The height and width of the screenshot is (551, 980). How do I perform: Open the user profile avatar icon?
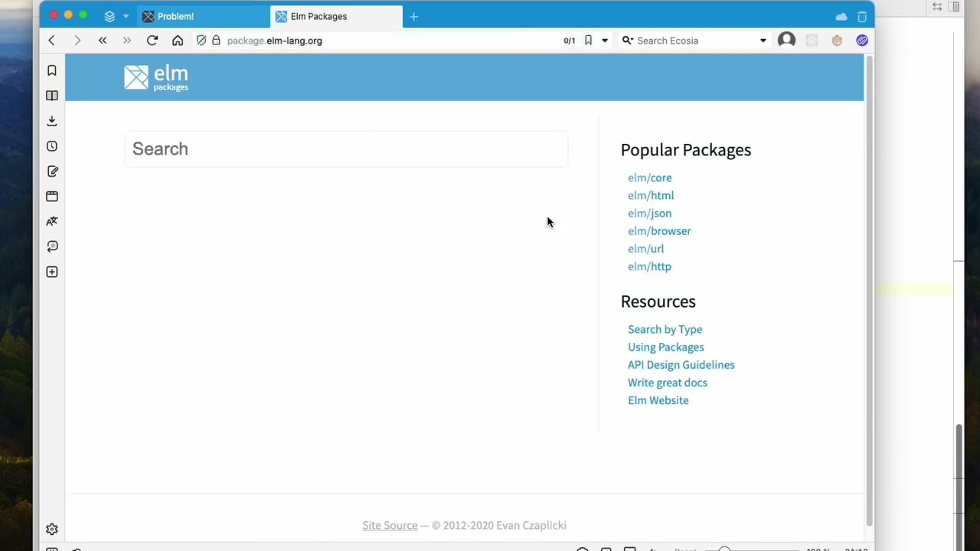(x=786, y=41)
